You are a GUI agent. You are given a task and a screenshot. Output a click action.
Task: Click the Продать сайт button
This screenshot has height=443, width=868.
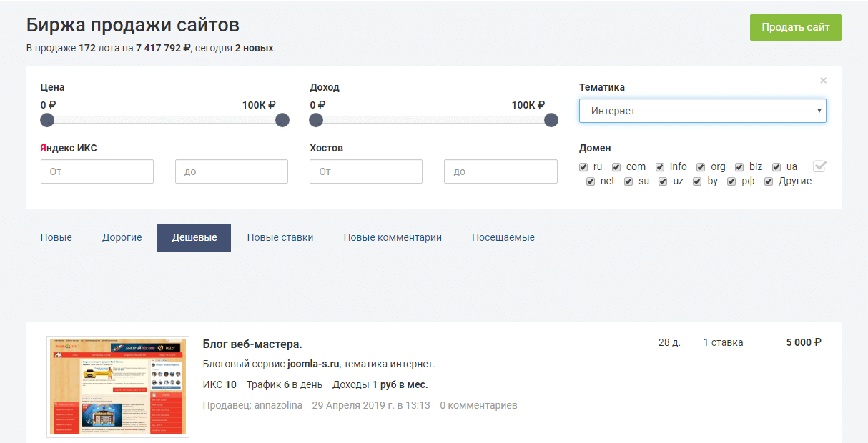tap(795, 27)
